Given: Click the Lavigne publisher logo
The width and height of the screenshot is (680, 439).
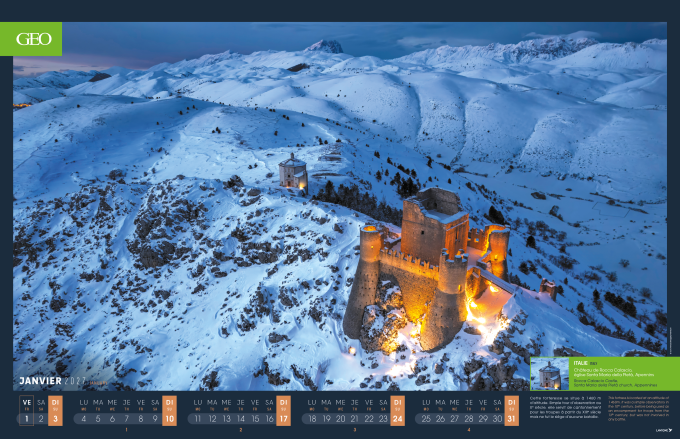Looking at the screenshot, I should (x=661, y=431).
